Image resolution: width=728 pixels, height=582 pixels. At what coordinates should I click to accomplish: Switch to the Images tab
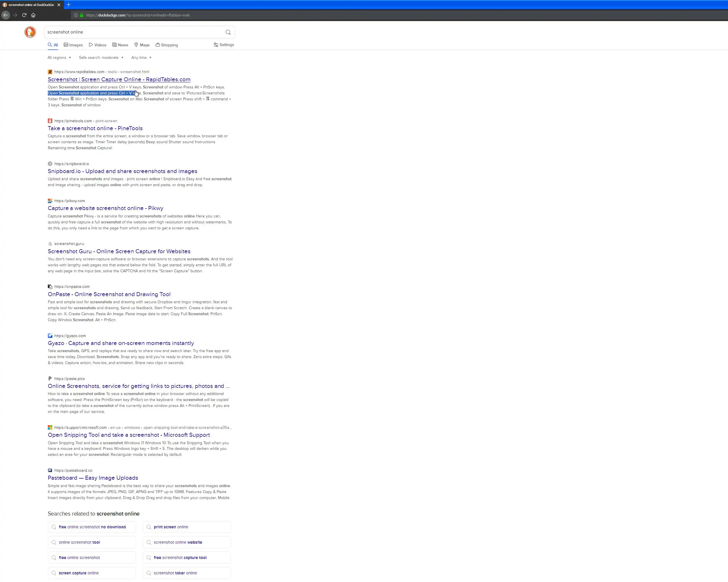(73, 45)
